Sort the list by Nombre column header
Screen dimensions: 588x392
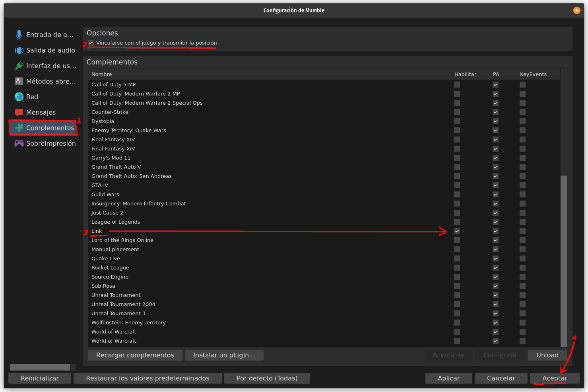[x=102, y=74]
